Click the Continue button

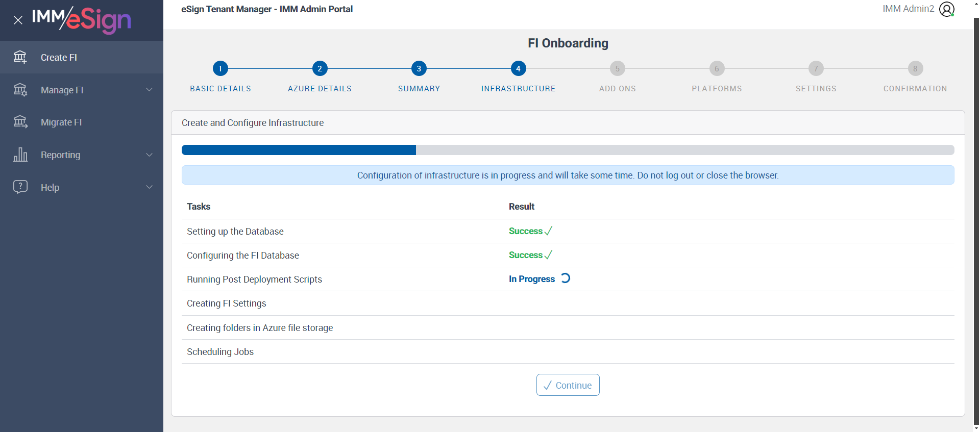coord(568,385)
